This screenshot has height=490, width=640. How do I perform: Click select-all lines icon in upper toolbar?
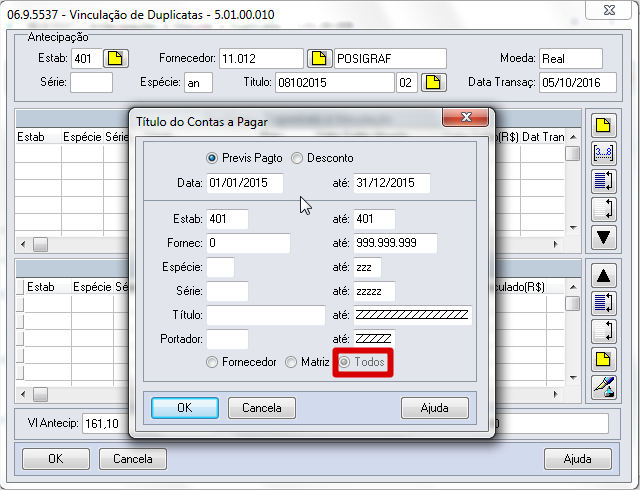click(x=603, y=181)
